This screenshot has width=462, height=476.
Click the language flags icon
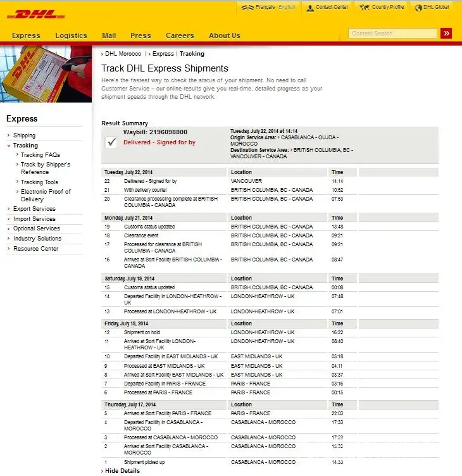(247, 8)
